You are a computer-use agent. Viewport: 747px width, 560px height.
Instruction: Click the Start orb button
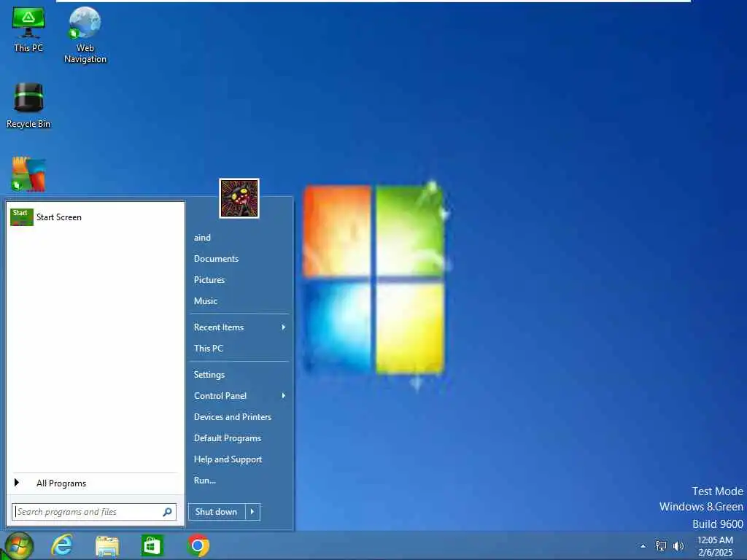pyautogui.click(x=19, y=545)
